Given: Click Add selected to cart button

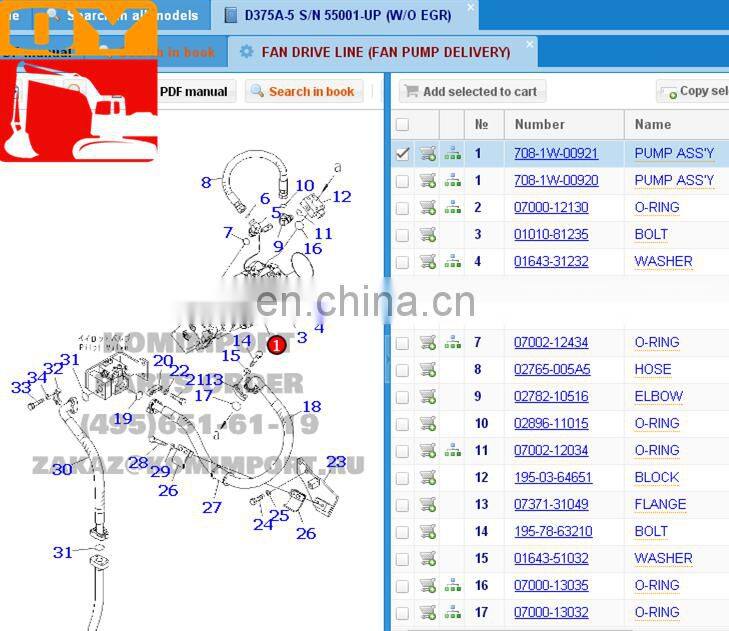Looking at the screenshot, I should pos(472,91).
